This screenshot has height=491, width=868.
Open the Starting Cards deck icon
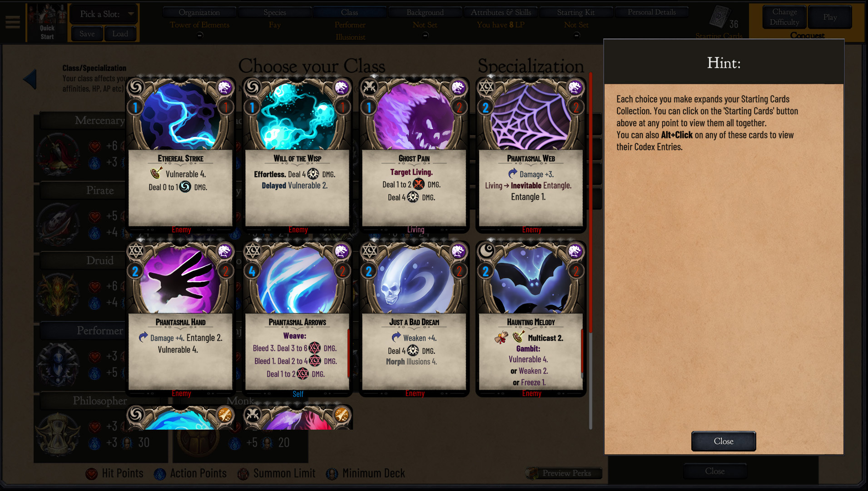[x=719, y=17]
